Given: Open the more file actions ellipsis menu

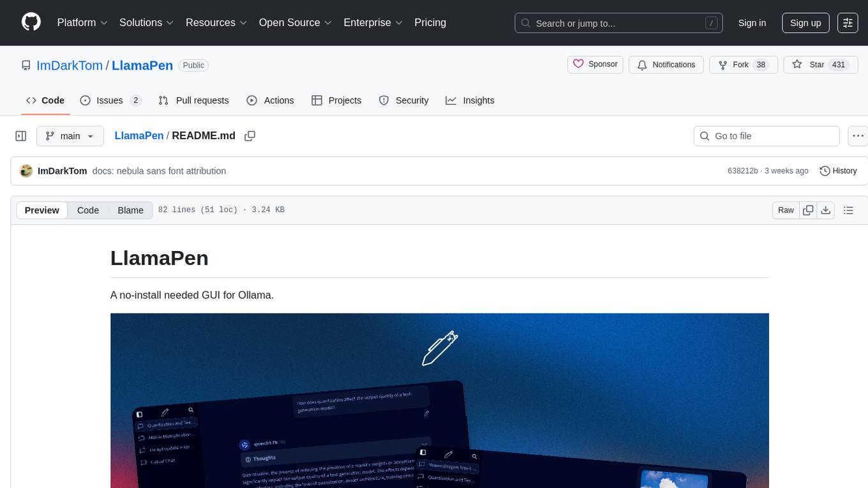Looking at the screenshot, I should click(x=858, y=136).
